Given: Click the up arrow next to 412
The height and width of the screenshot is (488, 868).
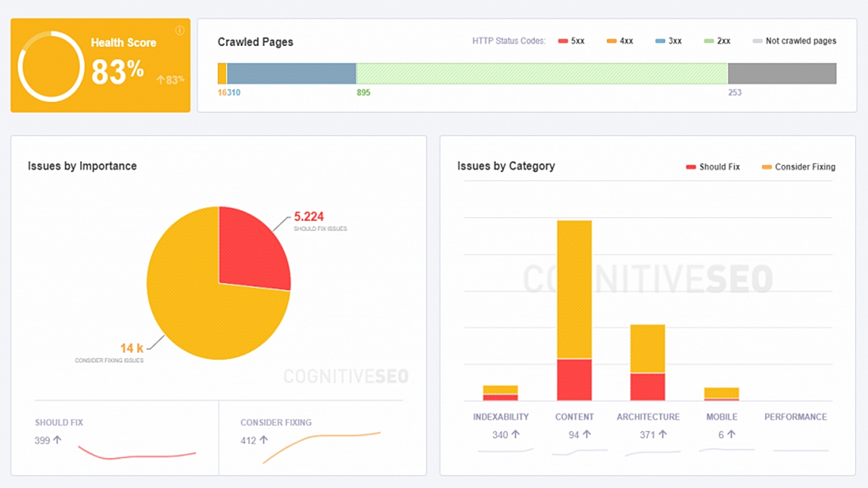Looking at the screenshot, I should (x=264, y=441).
